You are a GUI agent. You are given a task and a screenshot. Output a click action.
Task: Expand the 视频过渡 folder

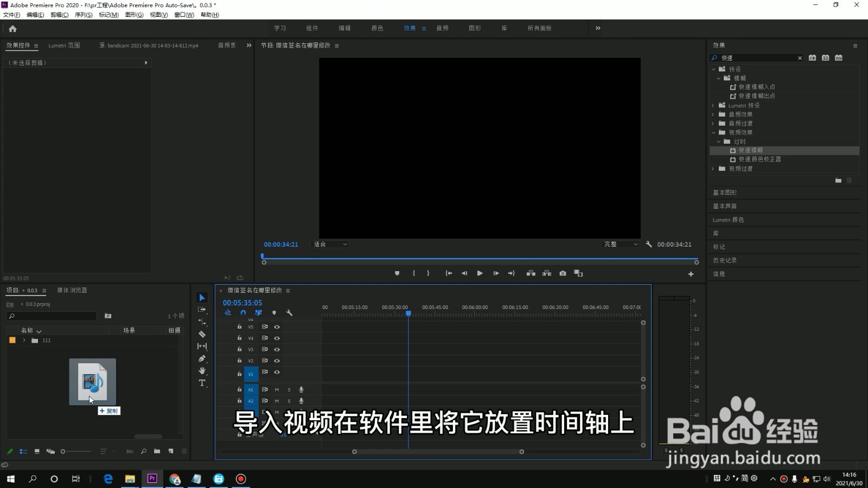[x=713, y=169]
